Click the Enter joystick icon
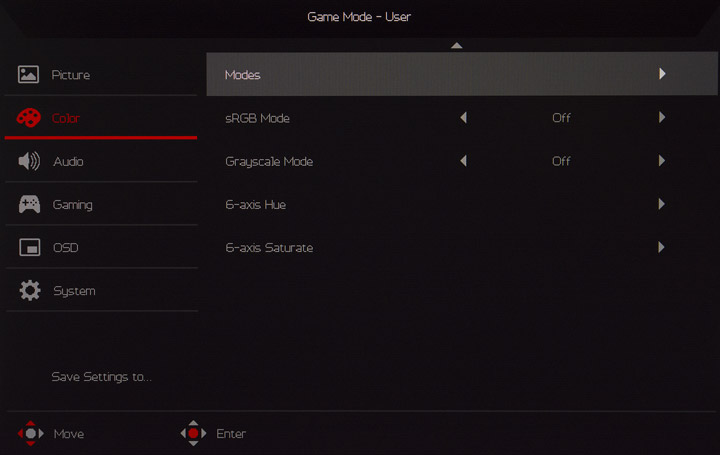 click(192, 434)
